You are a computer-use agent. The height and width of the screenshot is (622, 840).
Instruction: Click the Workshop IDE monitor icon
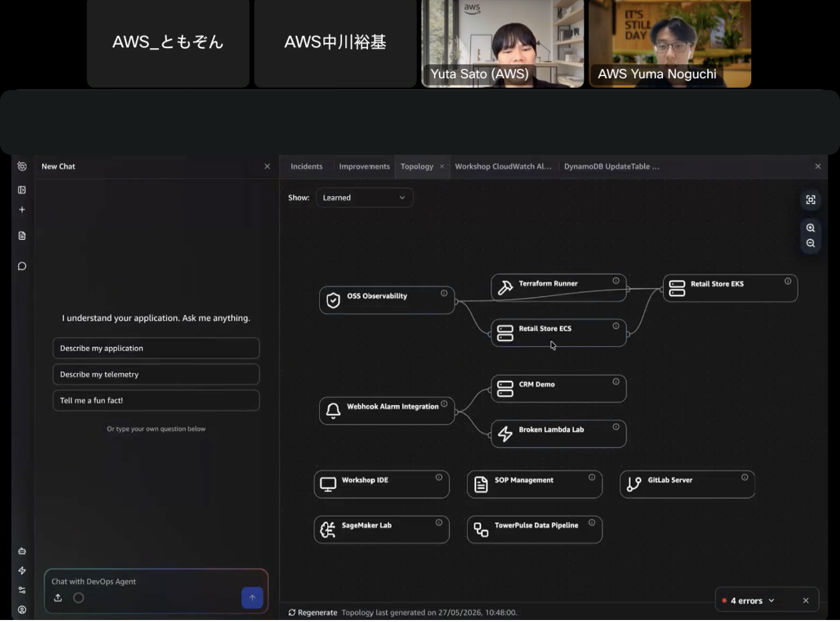(328, 485)
